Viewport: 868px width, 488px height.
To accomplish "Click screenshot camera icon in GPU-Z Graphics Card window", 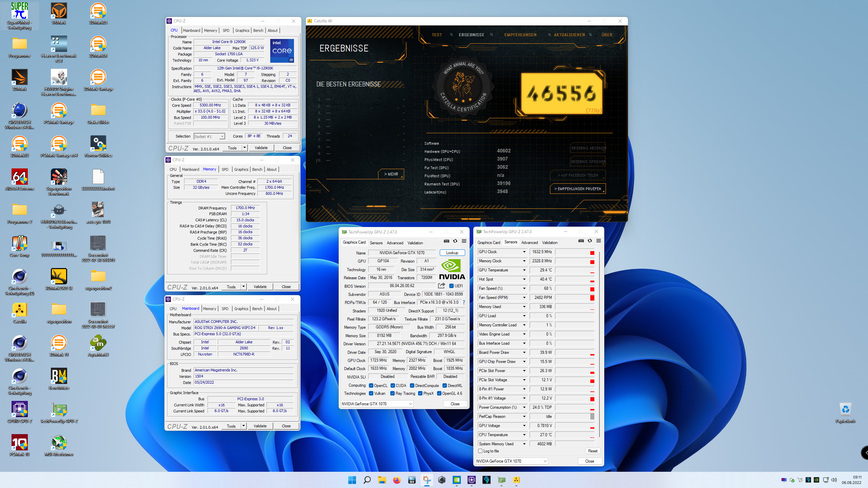I will coord(447,241).
